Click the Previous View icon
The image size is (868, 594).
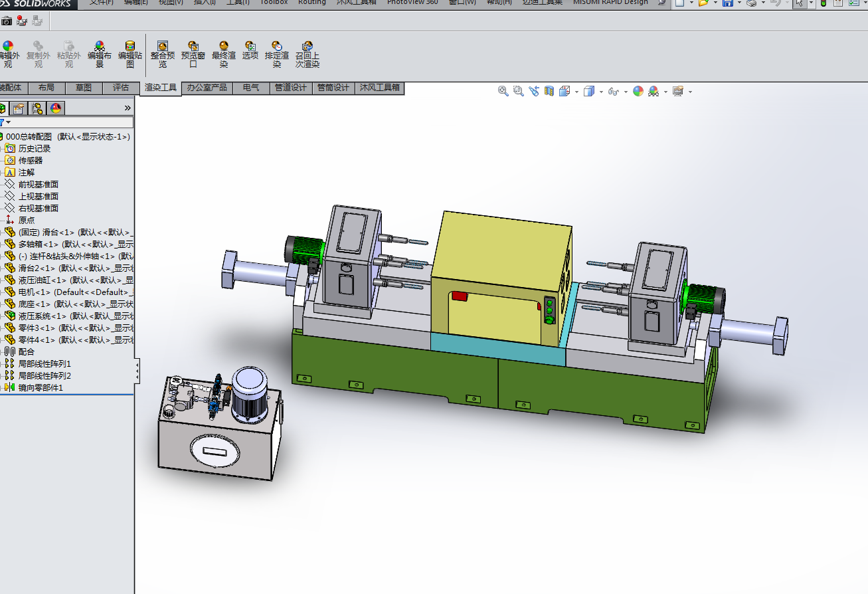pyautogui.click(x=534, y=91)
